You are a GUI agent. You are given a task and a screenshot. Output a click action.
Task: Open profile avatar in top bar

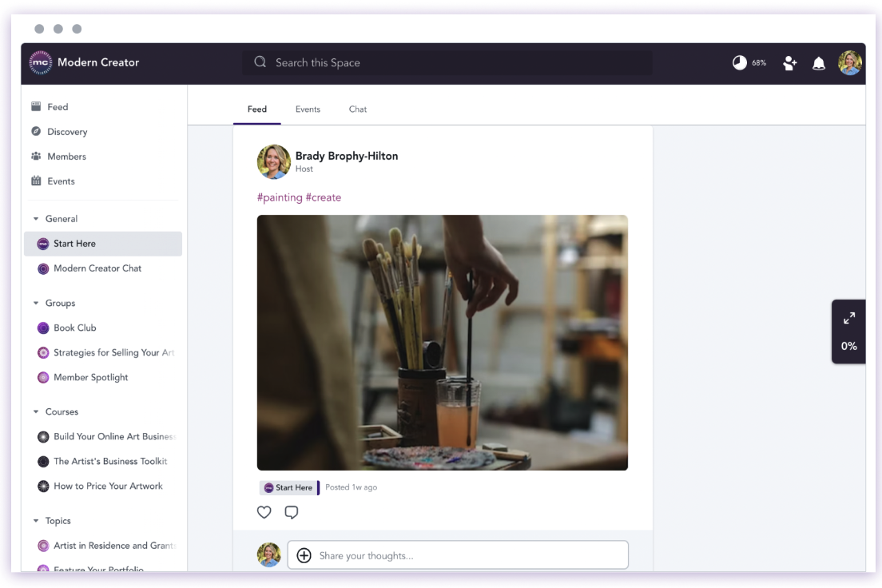coord(849,62)
